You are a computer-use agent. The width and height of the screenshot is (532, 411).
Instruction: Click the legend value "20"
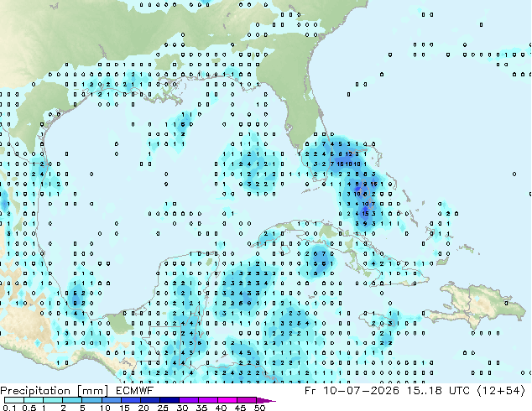pos(143,408)
